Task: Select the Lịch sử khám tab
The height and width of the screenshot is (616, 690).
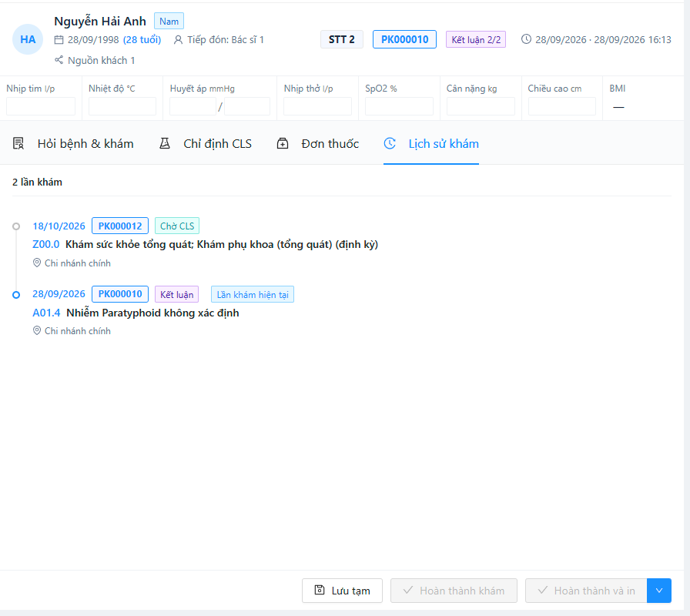Action: [x=431, y=144]
